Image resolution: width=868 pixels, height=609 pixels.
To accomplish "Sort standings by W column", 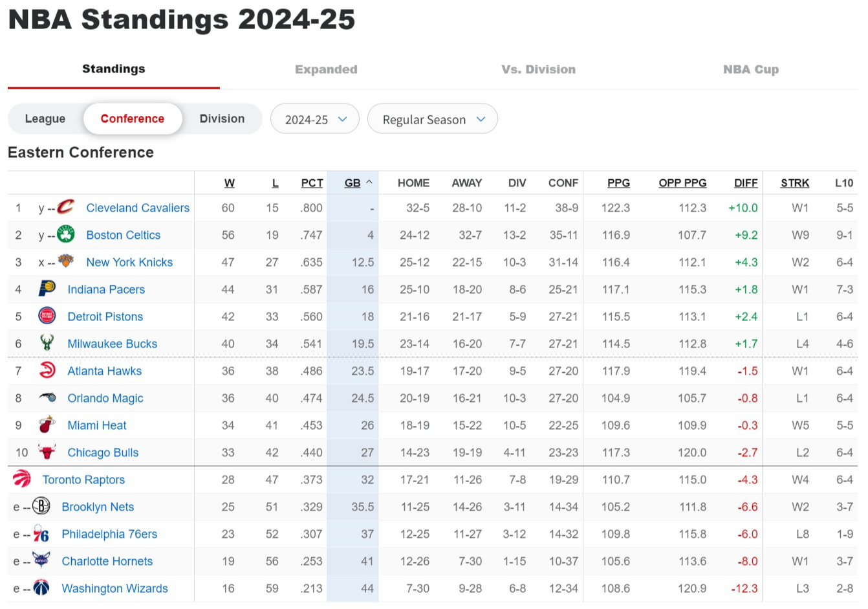I will pyautogui.click(x=229, y=183).
